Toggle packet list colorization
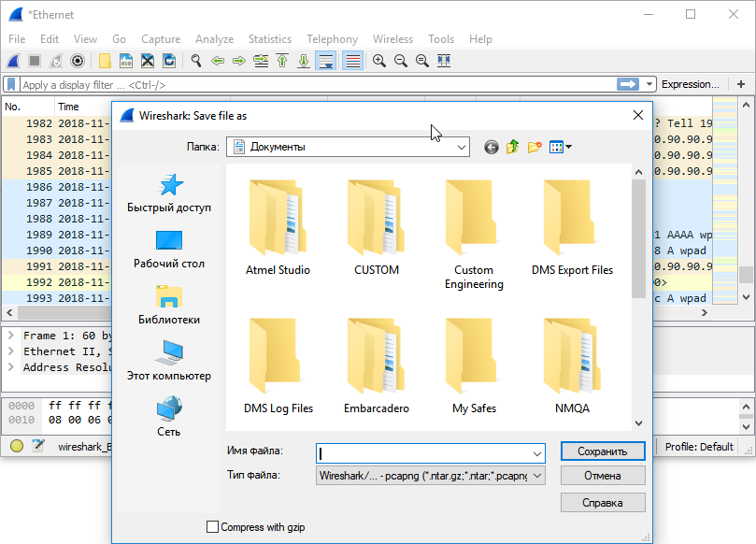 click(353, 61)
